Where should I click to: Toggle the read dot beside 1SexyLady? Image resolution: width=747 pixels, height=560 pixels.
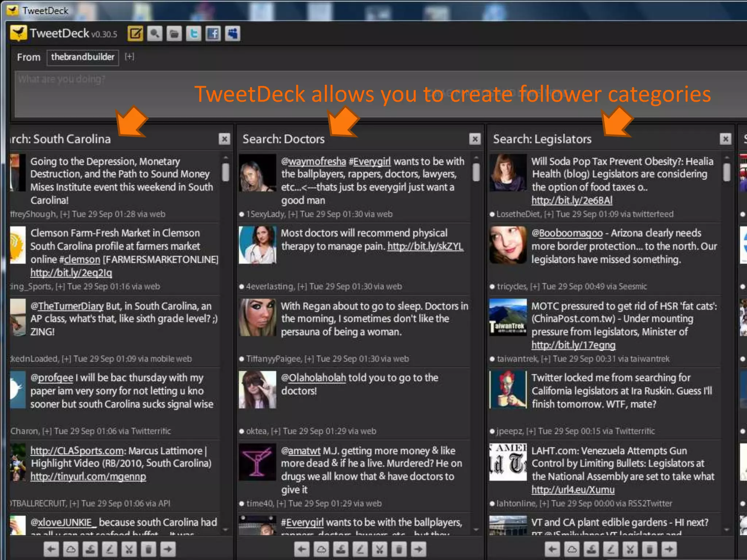(241, 214)
